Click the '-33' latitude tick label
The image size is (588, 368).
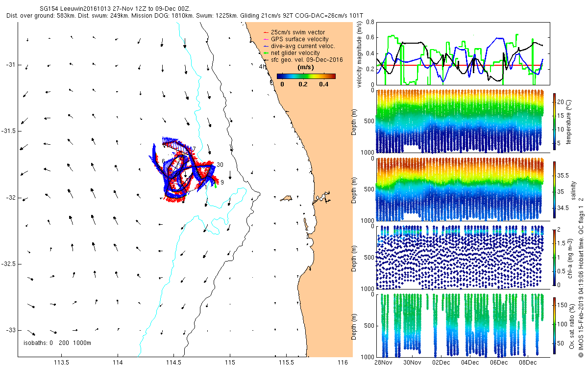click(x=11, y=330)
